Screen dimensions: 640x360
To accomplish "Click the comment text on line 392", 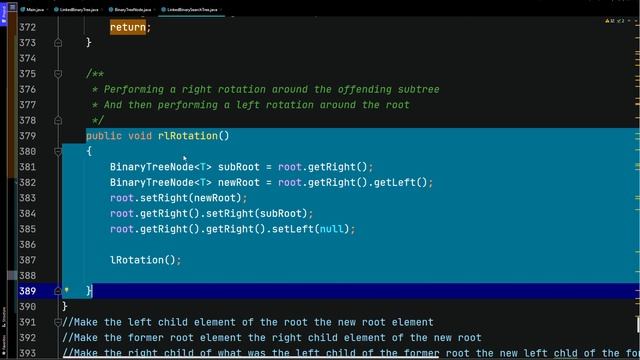I will (272, 338).
